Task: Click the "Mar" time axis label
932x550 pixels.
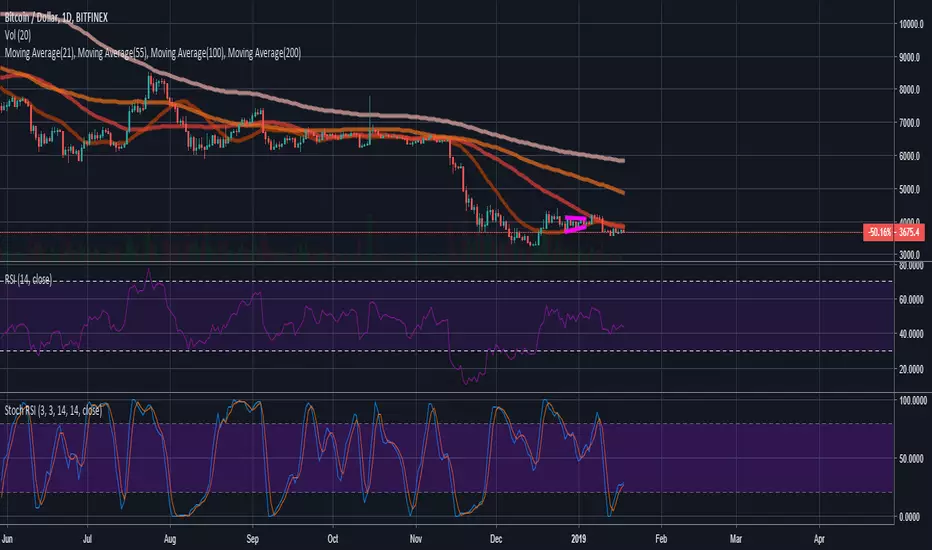Action: [x=736, y=539]
